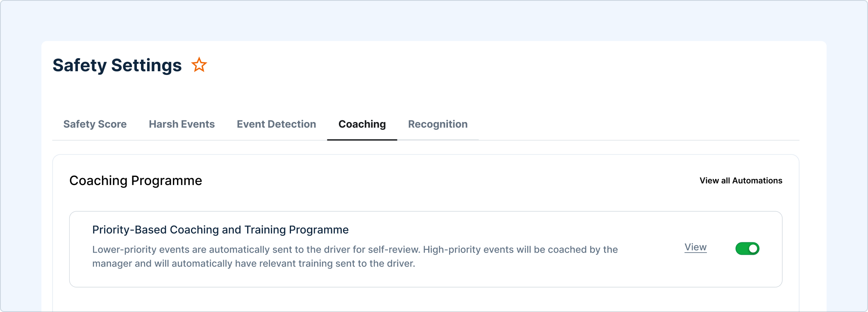Viewport: 868px width, 312px height.
Task: Click the star glyph after the heading text
Action: [x=199, y=64]
